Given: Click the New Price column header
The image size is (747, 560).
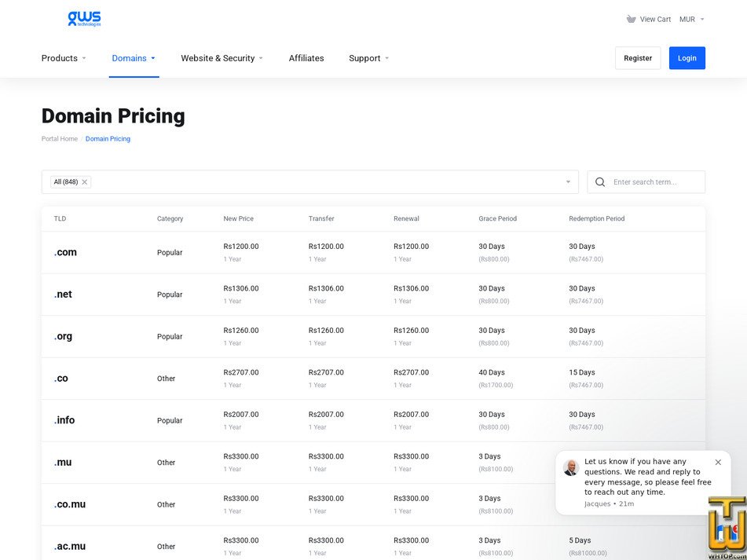Looking at the screenshot, I should tap(239, 218).
